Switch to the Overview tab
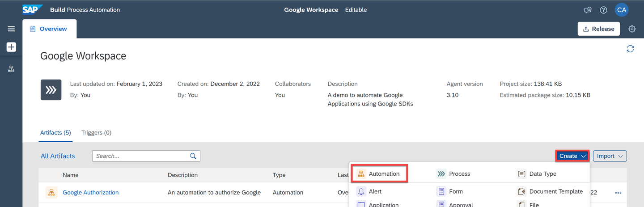This screenshot has width=644, height=207. 49,29
